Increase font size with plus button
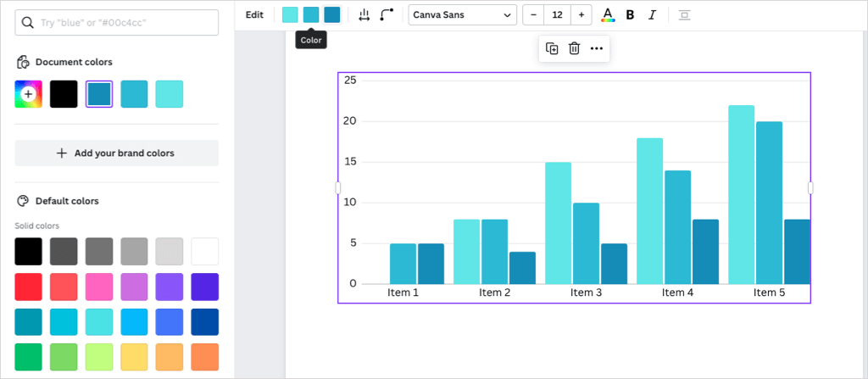 click(x=581, y=14)
